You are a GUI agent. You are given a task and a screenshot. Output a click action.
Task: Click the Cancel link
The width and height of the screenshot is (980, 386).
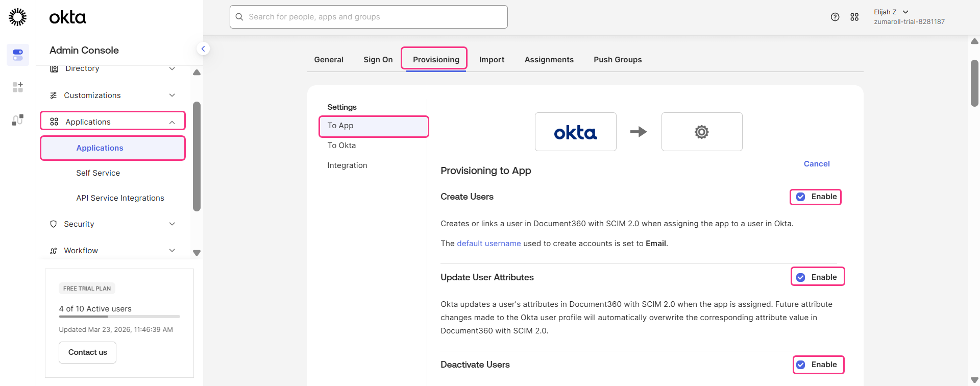[817, 164]
